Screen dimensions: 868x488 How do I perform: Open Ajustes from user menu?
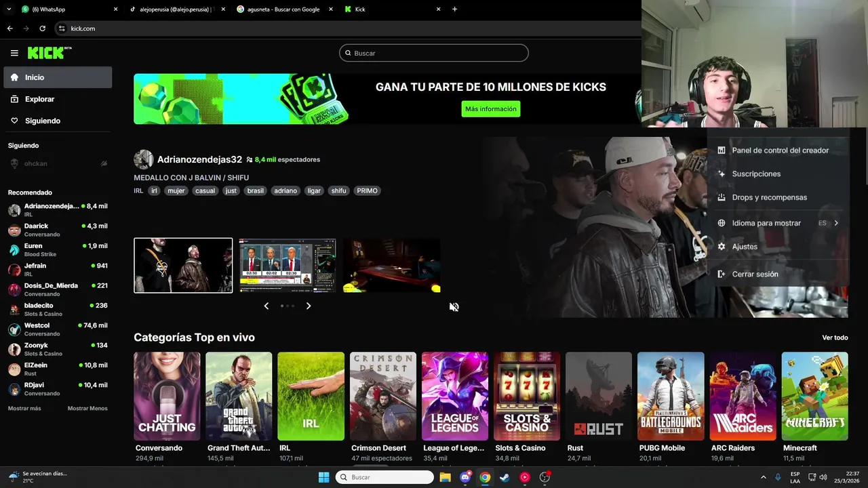tap(778, 247)
